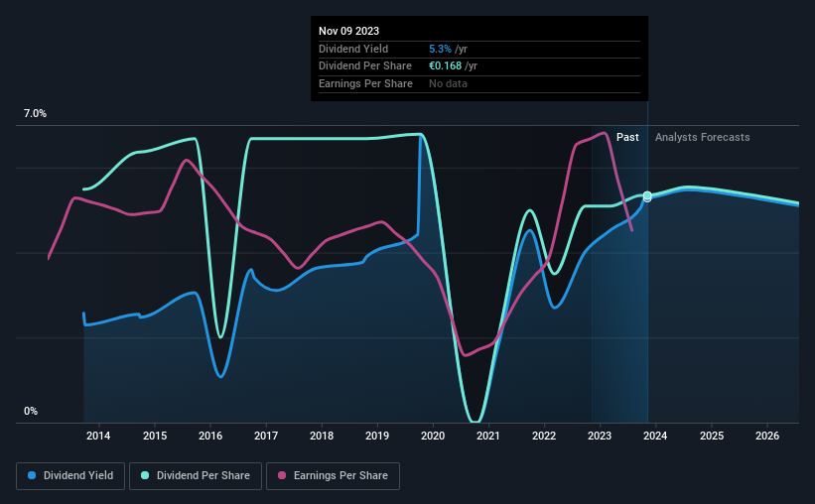Click the 5.3% dividend yield value in tooltip
This screenshot has height=504, width=815.
[x=440, y=49]
